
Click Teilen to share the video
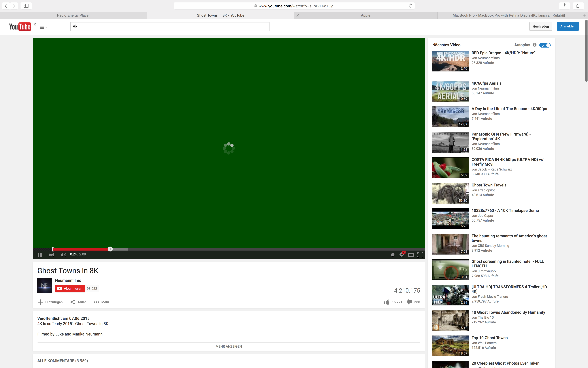pos(79,302)
